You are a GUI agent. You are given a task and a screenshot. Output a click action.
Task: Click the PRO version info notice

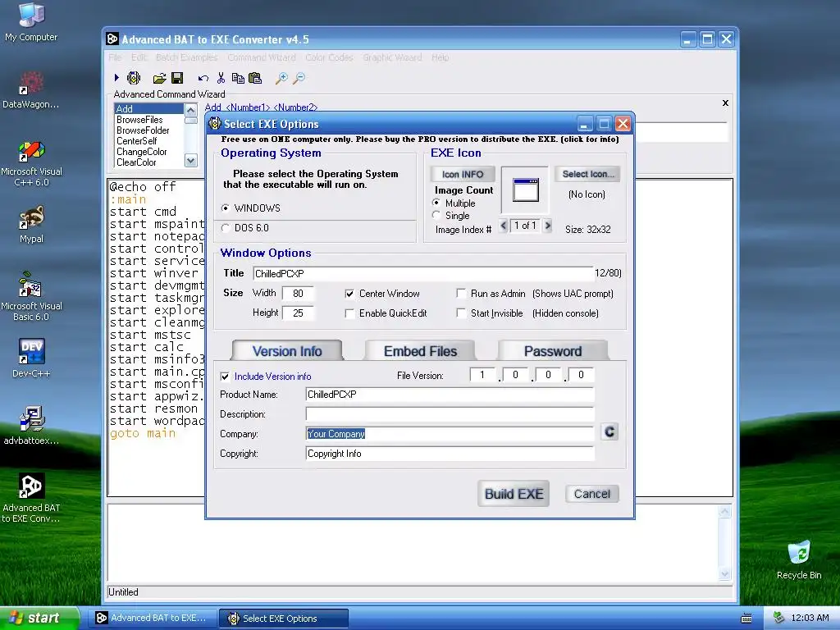420,139
